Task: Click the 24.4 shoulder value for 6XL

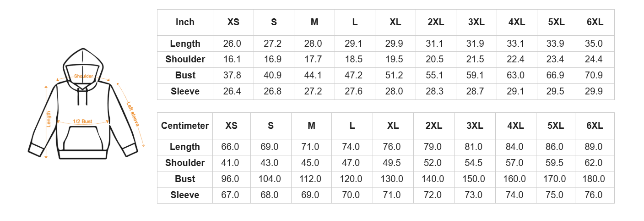Action: coord(594,59)
